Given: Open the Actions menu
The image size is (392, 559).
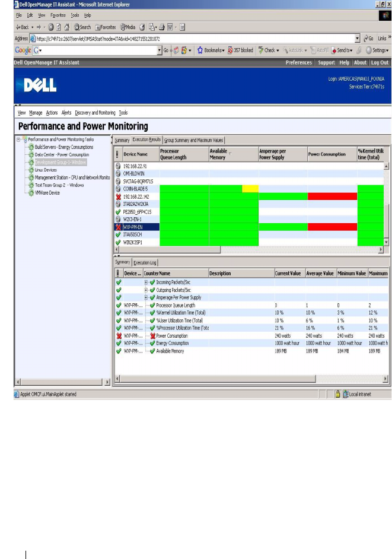Looking at the screenshot, I should click(x=52, y=113).
